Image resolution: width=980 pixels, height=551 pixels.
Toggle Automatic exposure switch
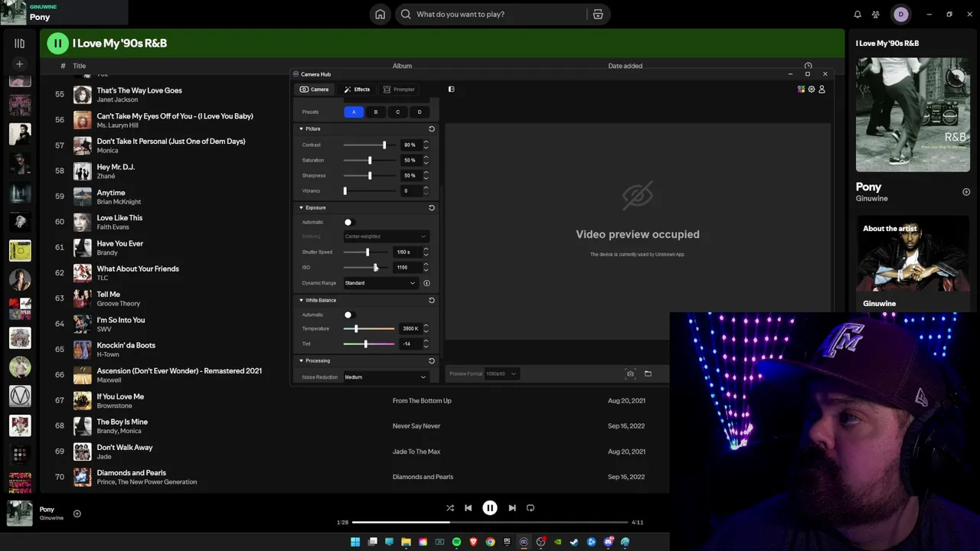click(x=348, y=222)
